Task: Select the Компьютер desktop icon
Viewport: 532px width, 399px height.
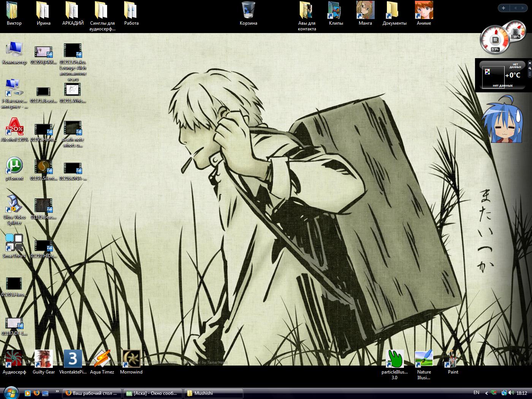Action: [x=14, y=53]
